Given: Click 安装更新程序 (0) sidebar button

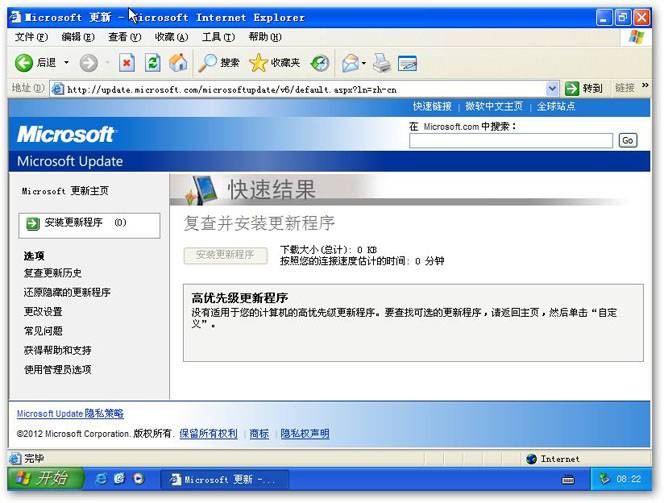Looking at the screenshot, I should tap(89, 225).
